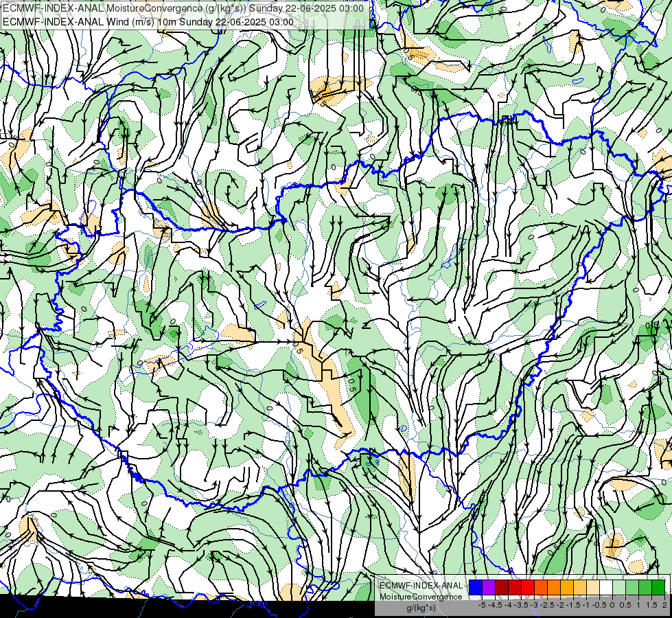Click the 'g/(kg*s)' unit label in legend

click(421, 608)
